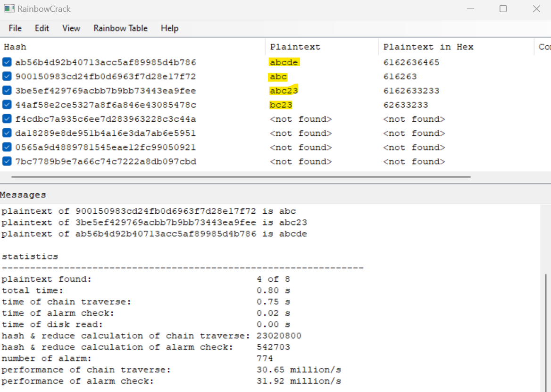Click the horizontal scrollbar of the hash table
Image resolution: width=551 pixels, height=392 pixels.
241,177
